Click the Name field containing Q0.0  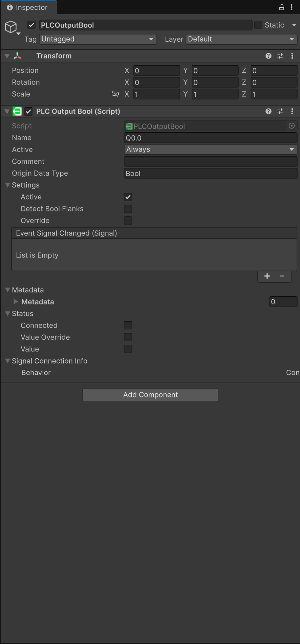210,138
